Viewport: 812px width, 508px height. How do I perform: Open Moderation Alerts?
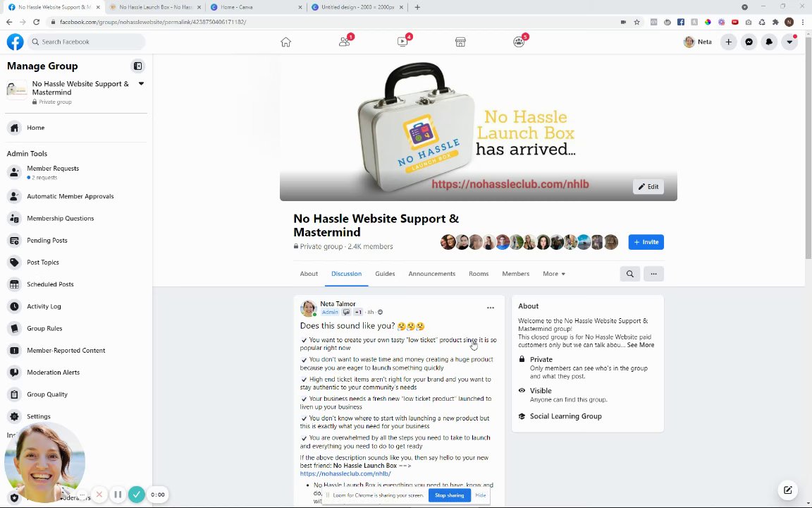77,373
